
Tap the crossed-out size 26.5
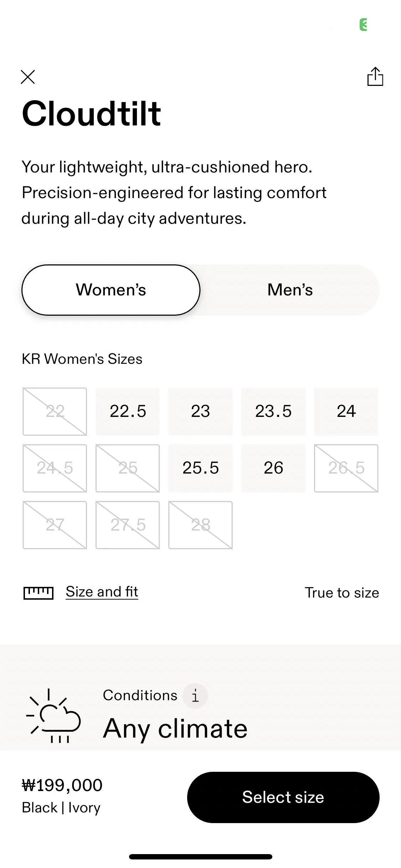[346, 468]
